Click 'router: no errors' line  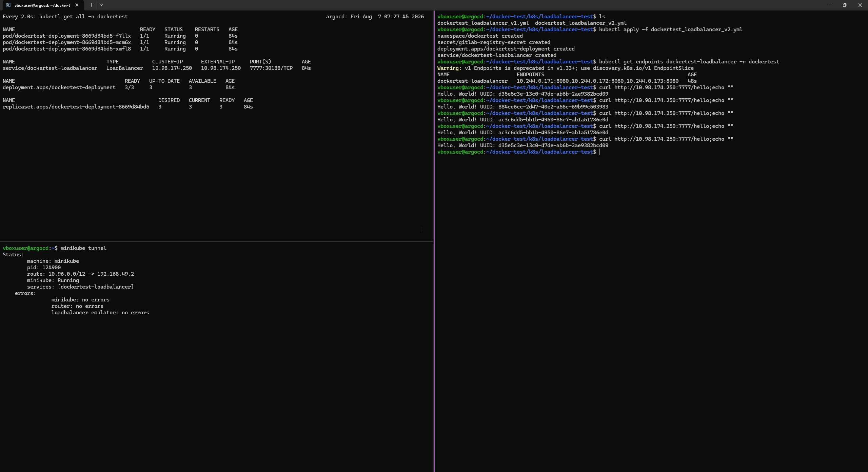click(77, 306)
